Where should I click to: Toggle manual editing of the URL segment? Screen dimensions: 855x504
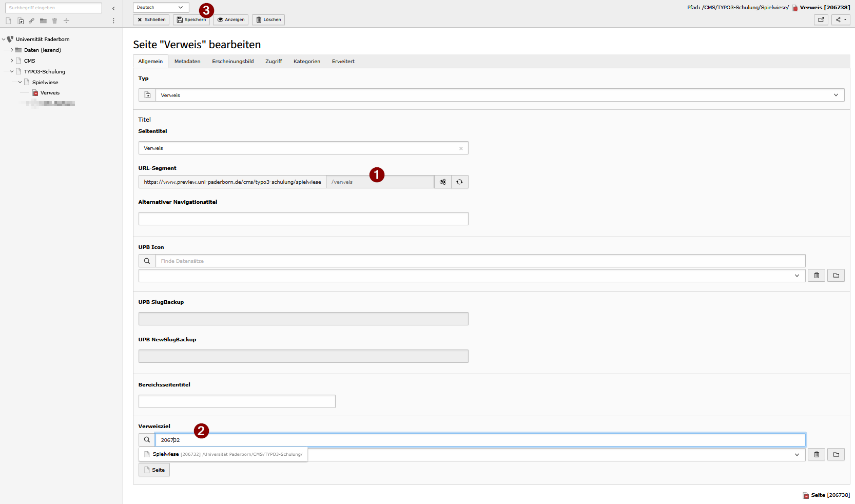point(442,182)
